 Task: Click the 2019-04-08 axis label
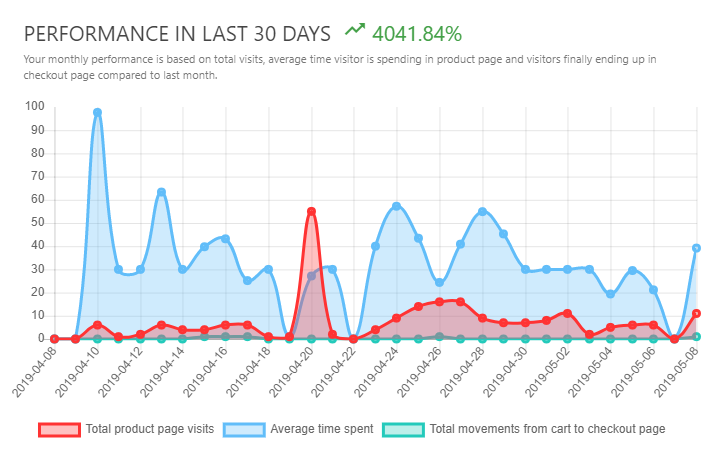click(x=34, y=372)
